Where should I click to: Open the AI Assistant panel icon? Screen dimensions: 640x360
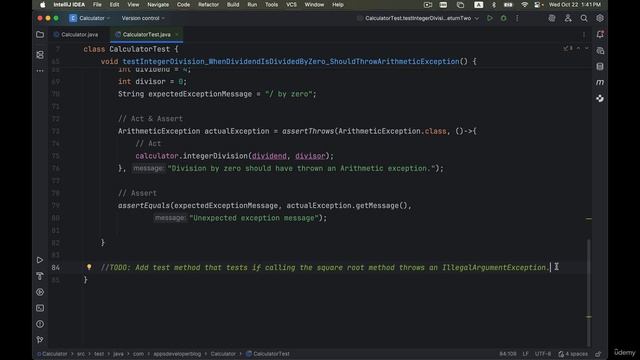pos(600,51)
